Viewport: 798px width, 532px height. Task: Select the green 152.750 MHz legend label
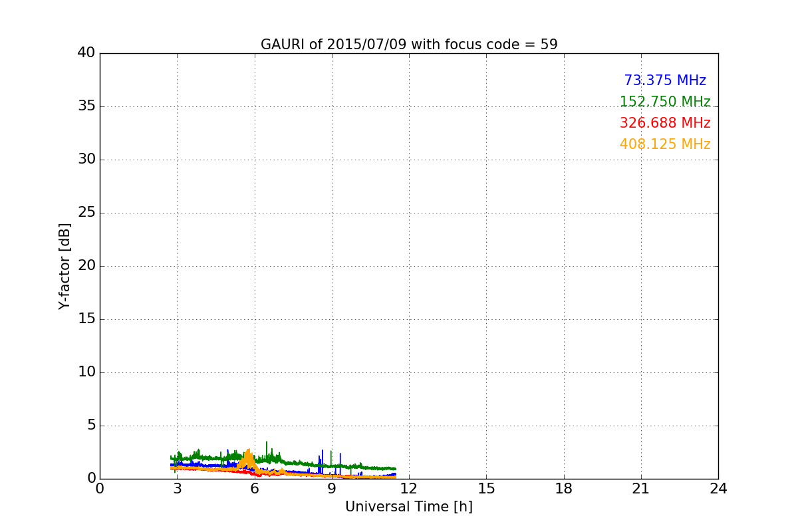(x=665, y=102)
